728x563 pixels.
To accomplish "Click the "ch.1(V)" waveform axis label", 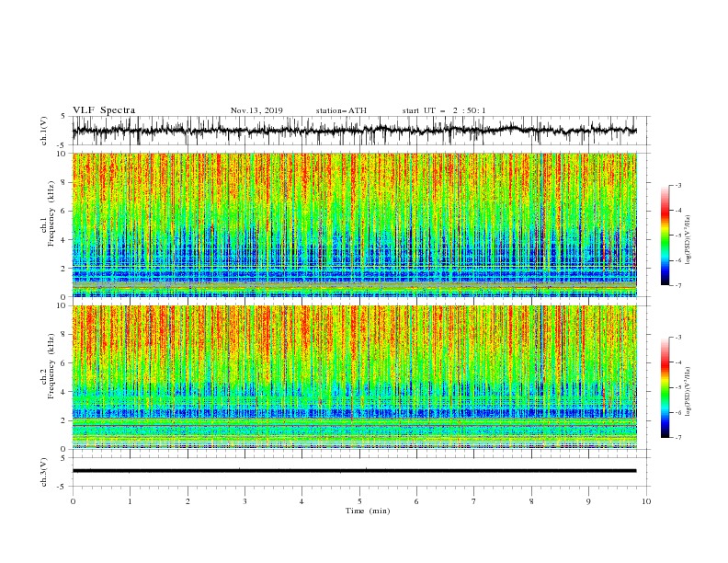I will (x=44, y=131).
